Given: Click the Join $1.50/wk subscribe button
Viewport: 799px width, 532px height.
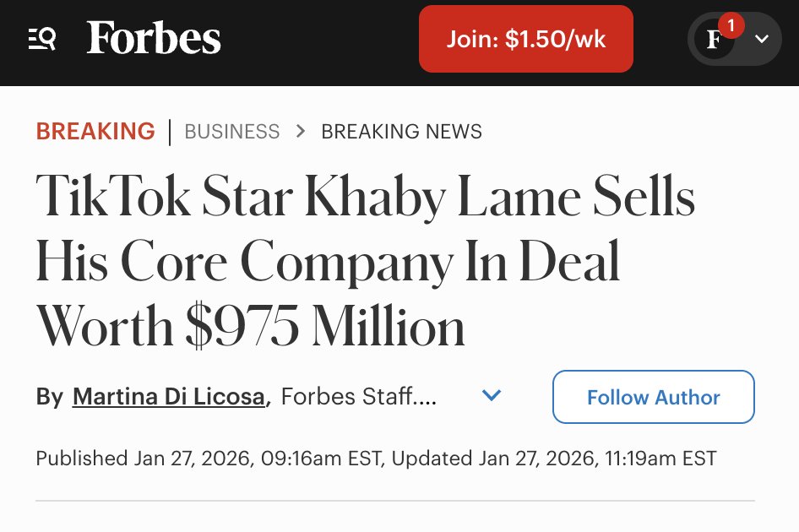Looking at the screenshot, I should pyautogui.click(x=525, y=39).
